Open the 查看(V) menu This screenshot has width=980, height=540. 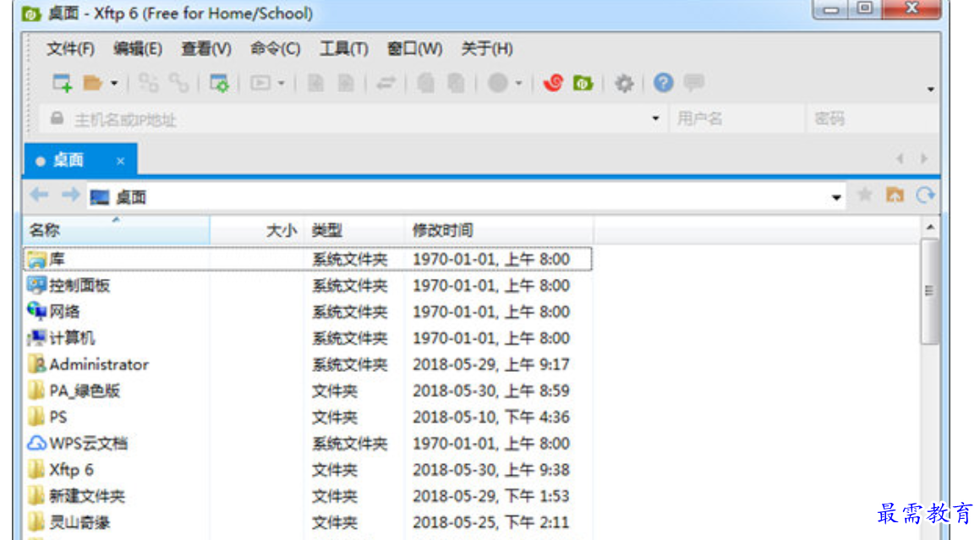pos(206,49)
